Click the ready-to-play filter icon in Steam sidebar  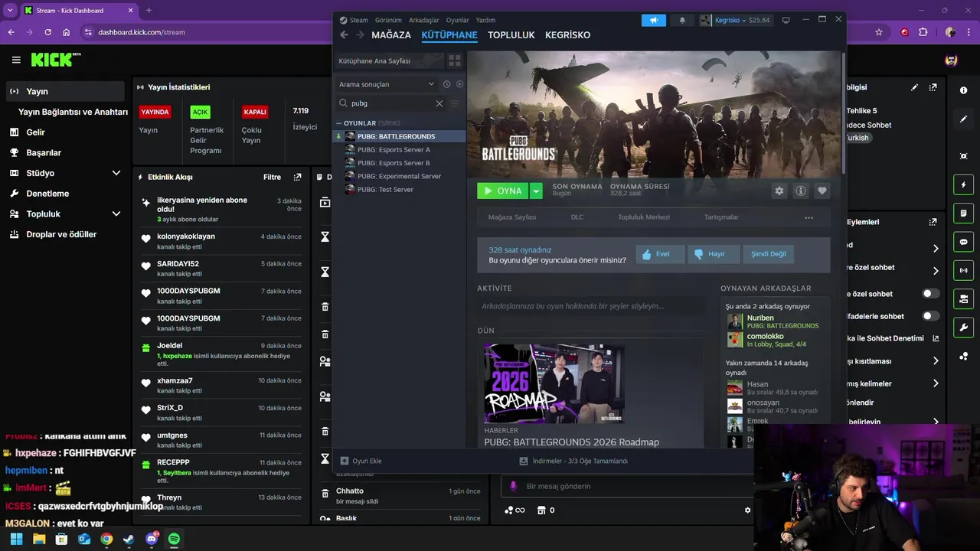459,84
